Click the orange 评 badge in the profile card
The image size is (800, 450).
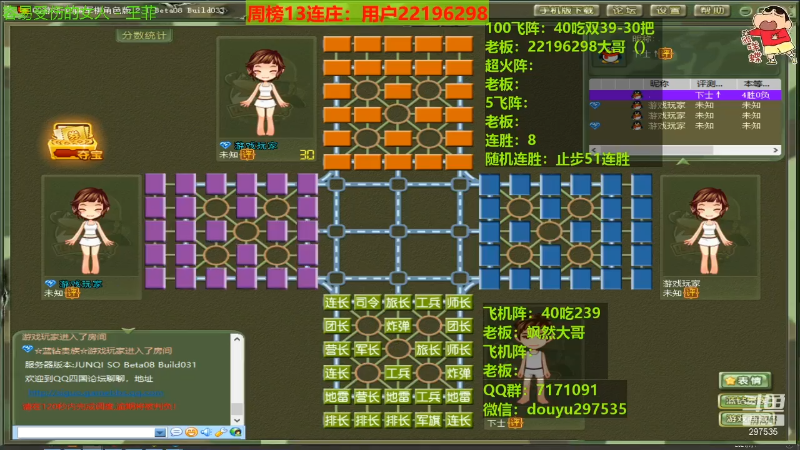[665, 53]
